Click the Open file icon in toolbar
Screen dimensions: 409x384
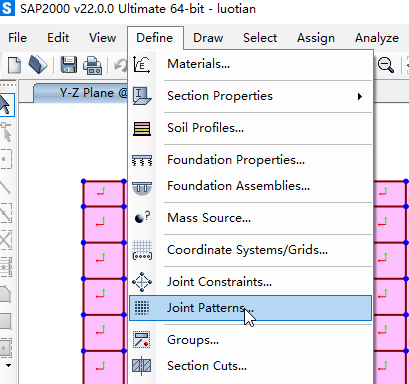click(38, 65)
